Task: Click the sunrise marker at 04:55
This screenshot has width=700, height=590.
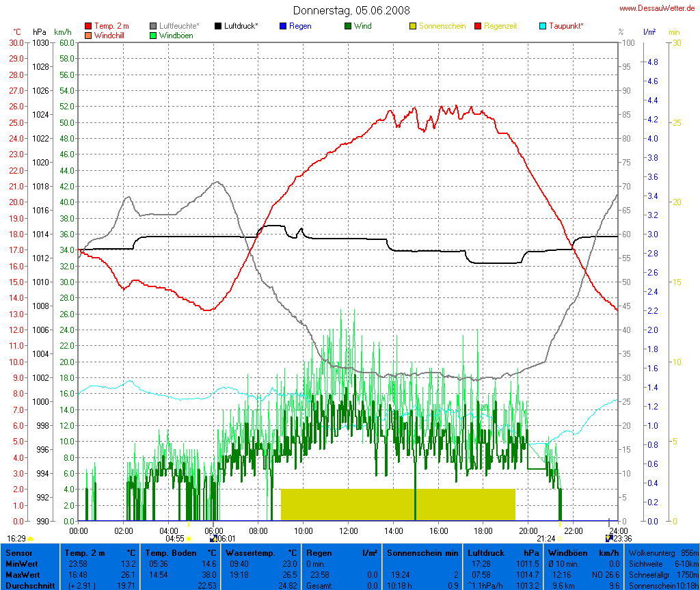Action: 189,539
